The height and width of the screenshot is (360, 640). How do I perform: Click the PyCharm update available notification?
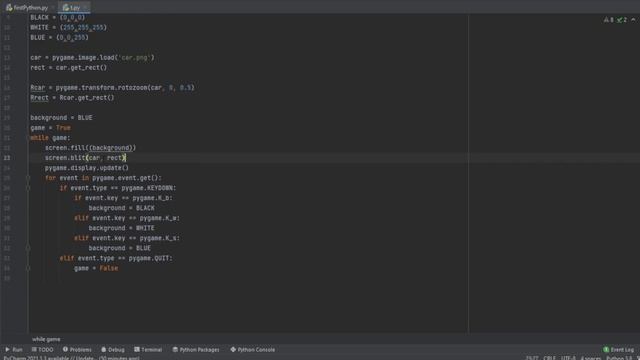(72, 358)
